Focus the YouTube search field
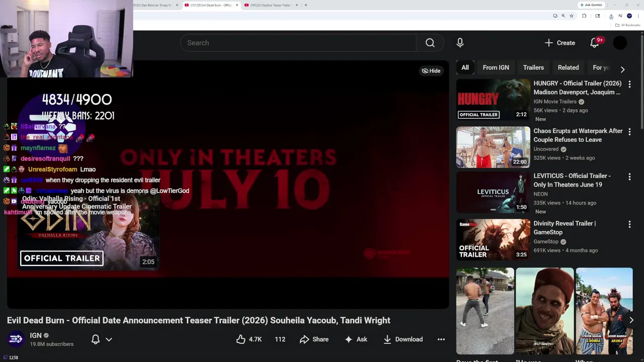The image size is (644, 362). pyautogui.click(x=298, y=43)
